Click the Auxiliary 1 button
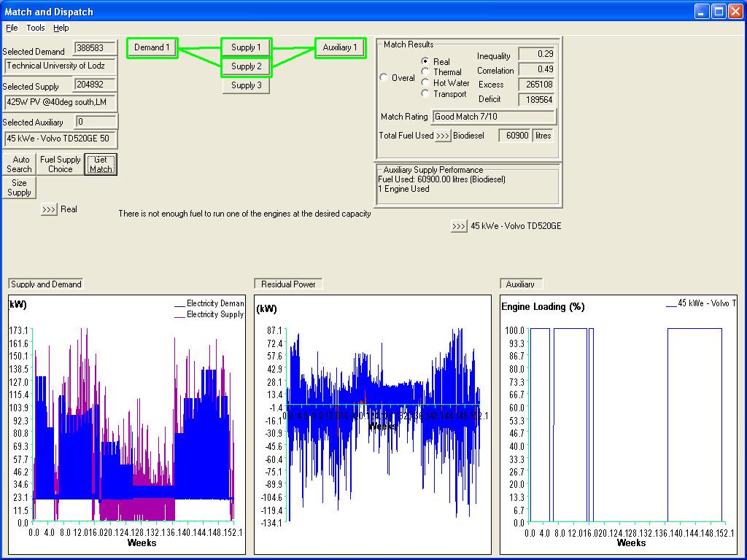Viewport: 747px width, 560px height. 340,47
